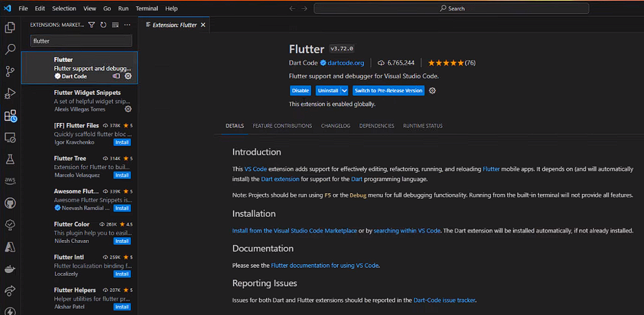Open the Run menu
The height and width of the screenshot is (315, 644).
123,8
